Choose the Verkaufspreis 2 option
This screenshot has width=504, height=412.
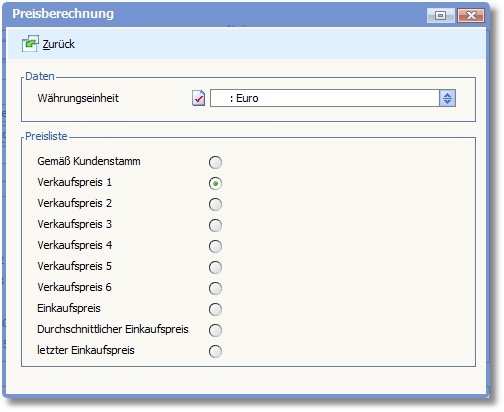(x=215, y=204)
